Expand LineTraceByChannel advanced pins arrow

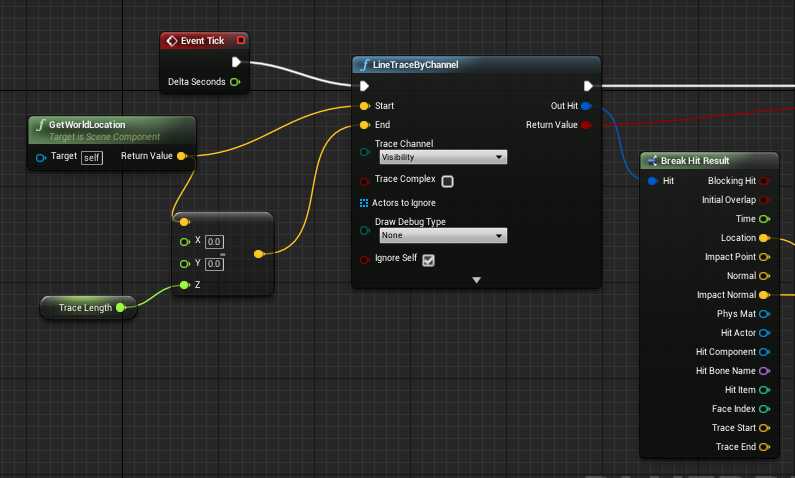click(476, 280)
